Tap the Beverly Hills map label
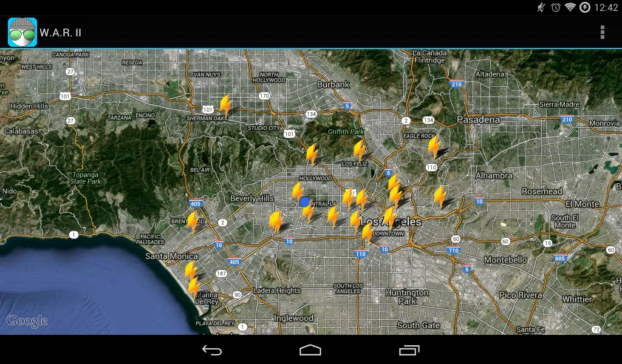Screen dimensions: 622x364 point(252,198)
